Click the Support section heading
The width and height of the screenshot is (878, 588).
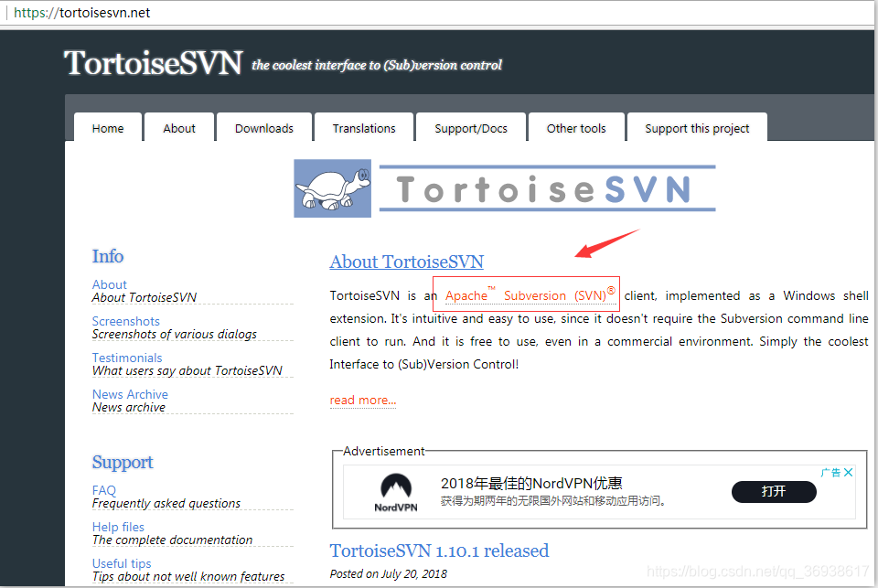(122, 462)
